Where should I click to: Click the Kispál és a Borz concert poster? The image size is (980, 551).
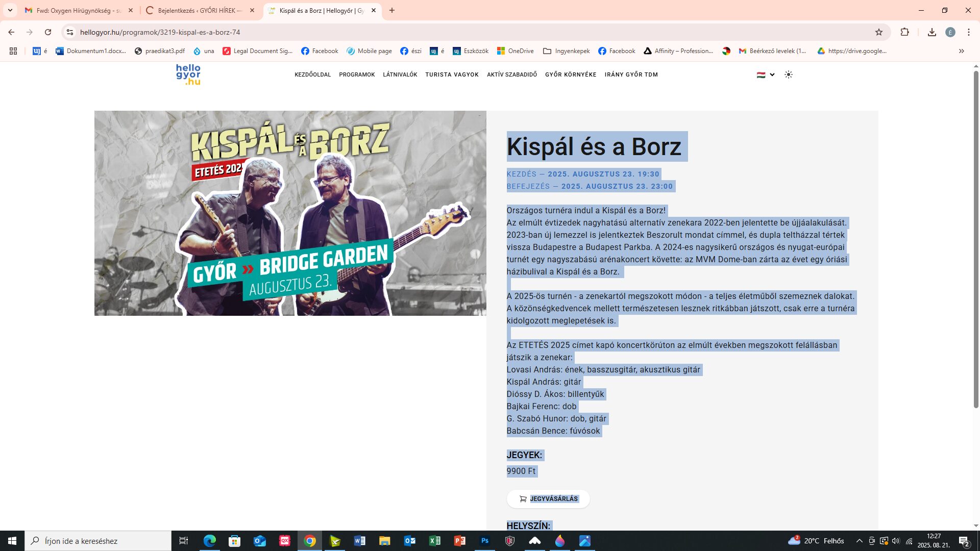point(290,213)
